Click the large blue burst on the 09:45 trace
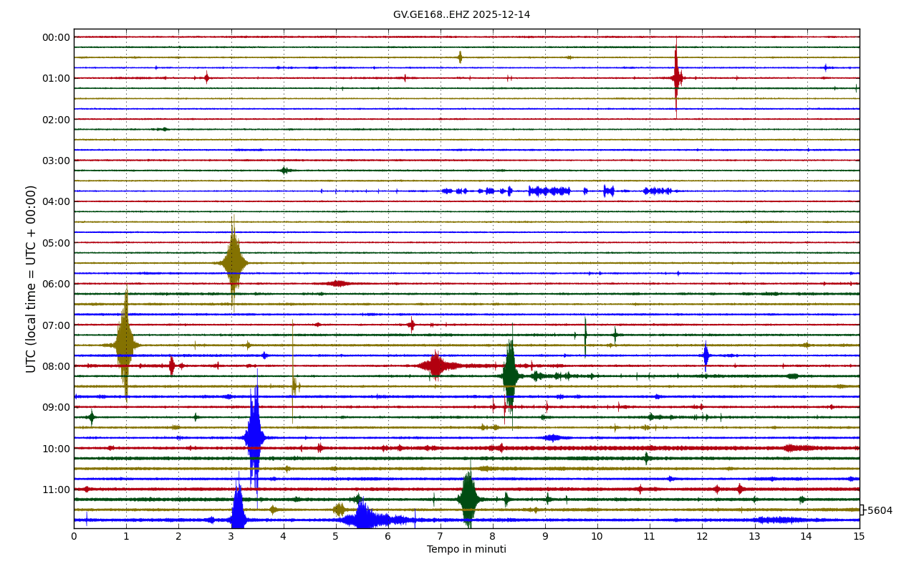 254,437
